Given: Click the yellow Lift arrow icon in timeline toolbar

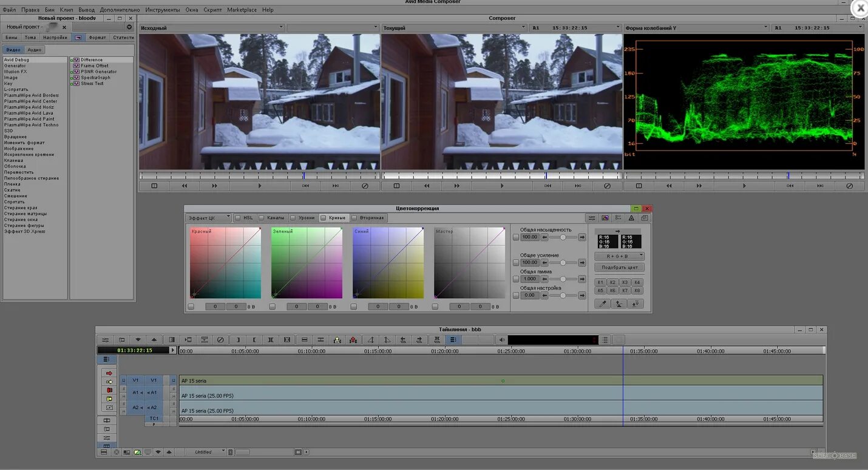Looking at the screenshot, I should [337, 340].
